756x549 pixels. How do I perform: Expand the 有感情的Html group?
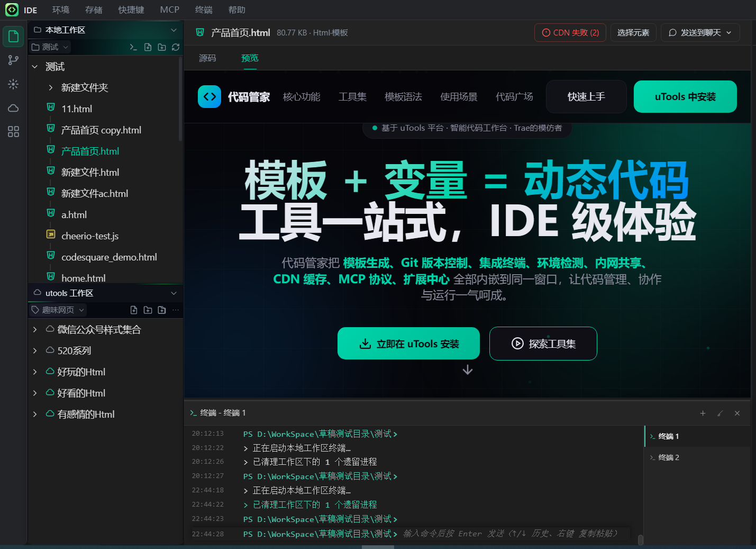tap(35, 415)
